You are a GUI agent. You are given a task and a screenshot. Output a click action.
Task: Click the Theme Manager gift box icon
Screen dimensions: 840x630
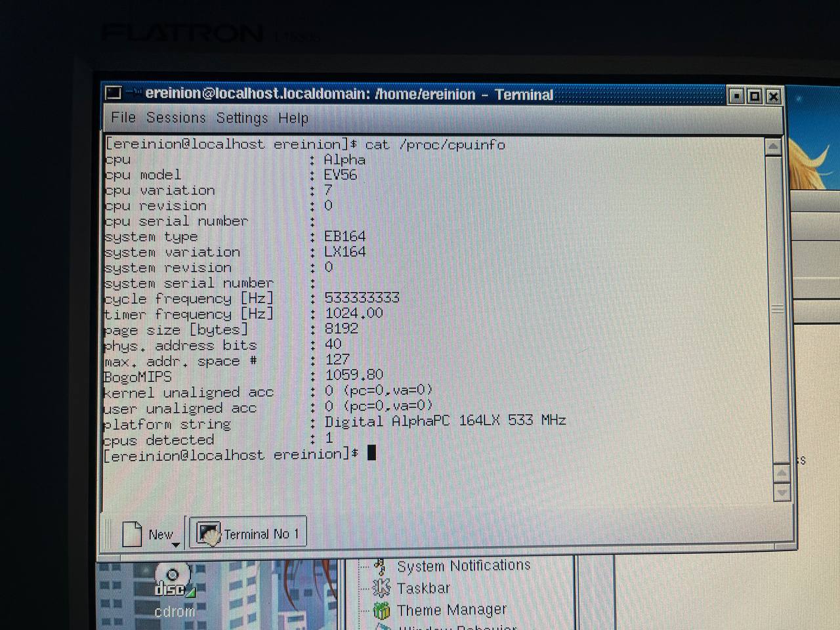point(381,610)
